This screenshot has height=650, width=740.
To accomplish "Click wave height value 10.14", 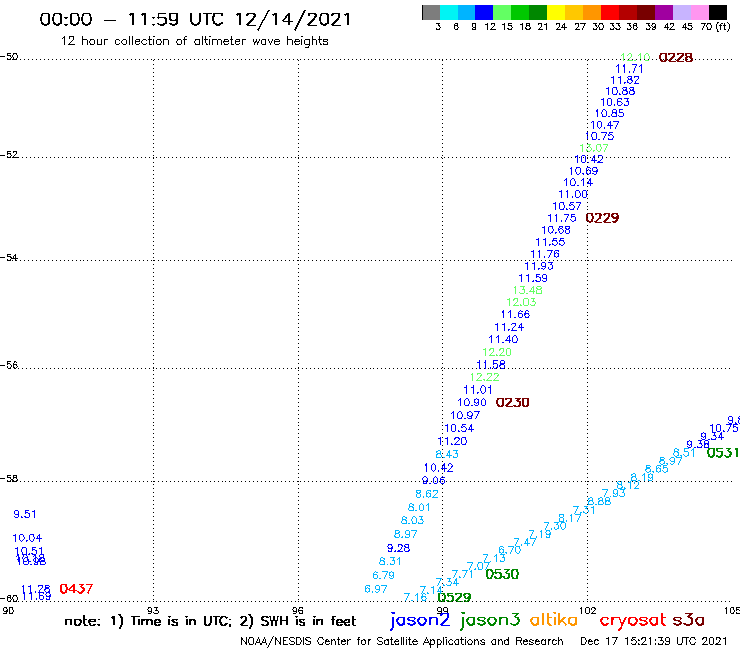I will point(578,183).
